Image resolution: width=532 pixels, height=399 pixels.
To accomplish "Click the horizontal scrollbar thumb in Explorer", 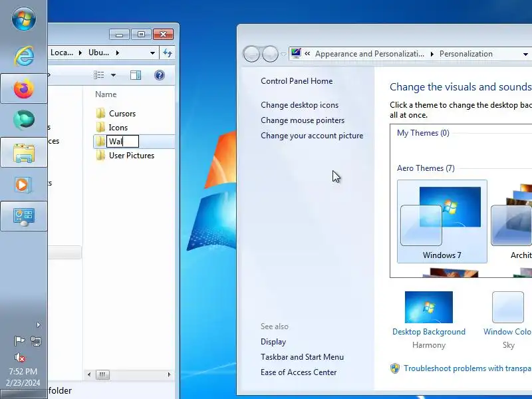I will [102, 374].
